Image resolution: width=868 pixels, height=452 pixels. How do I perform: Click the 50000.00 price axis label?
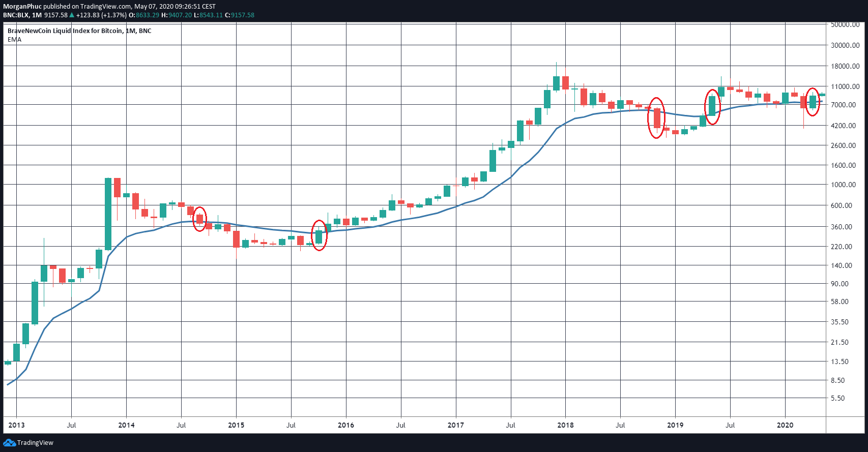coord(845,24)
